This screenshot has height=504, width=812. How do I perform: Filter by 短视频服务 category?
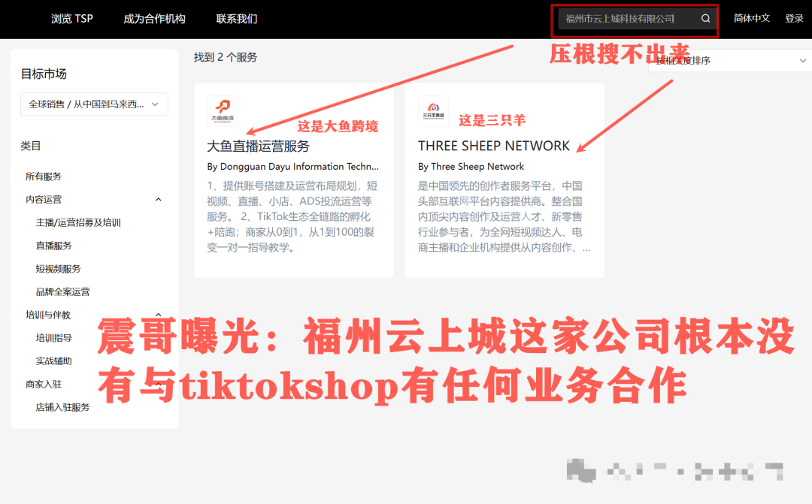[58, 269]
